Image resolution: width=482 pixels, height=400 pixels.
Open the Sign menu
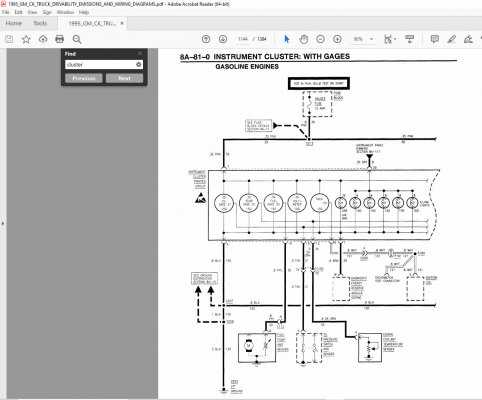(x=47, y=12)
